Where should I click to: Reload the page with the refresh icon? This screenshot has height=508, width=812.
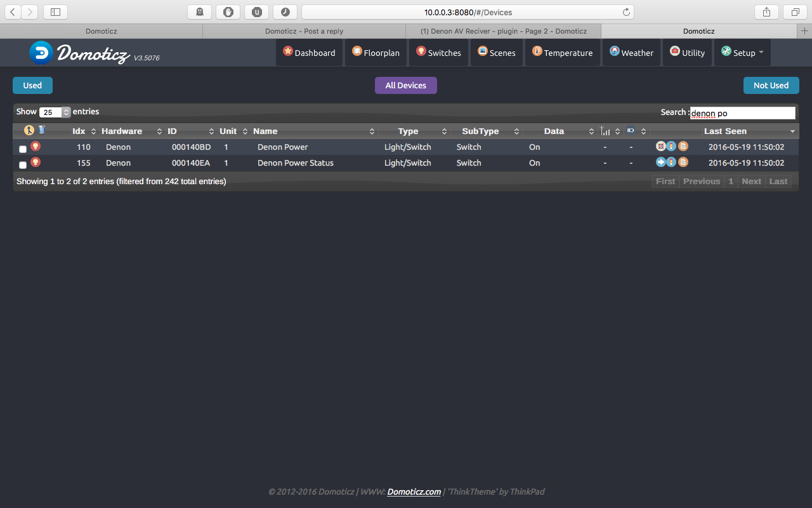[626, 12]
